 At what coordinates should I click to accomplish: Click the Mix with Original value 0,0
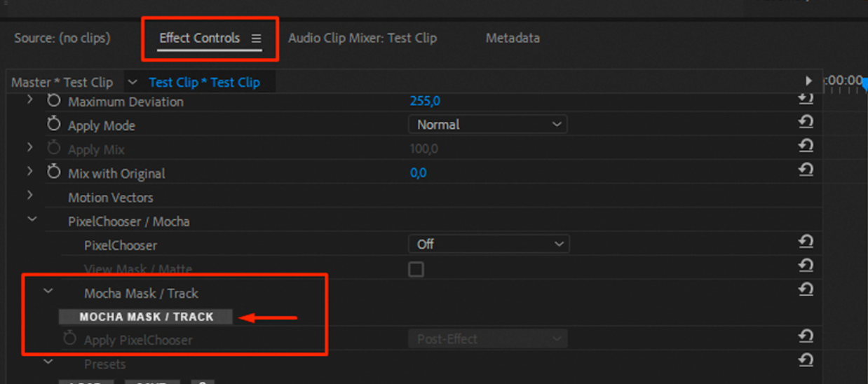pyautogui.click(x=418, y=173)
